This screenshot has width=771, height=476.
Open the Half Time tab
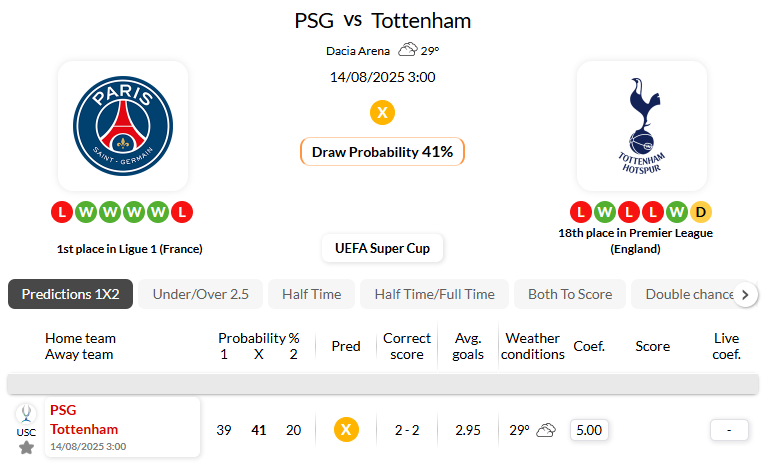311,294
